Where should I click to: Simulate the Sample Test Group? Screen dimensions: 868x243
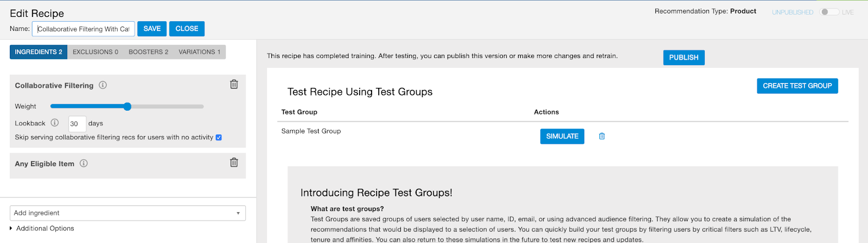click(x=562, y=136)
